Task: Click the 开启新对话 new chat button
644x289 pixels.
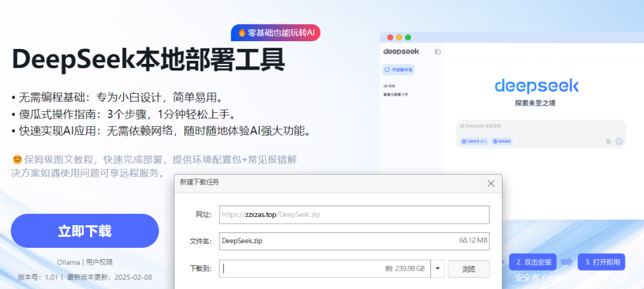Action: click(398, 70)
